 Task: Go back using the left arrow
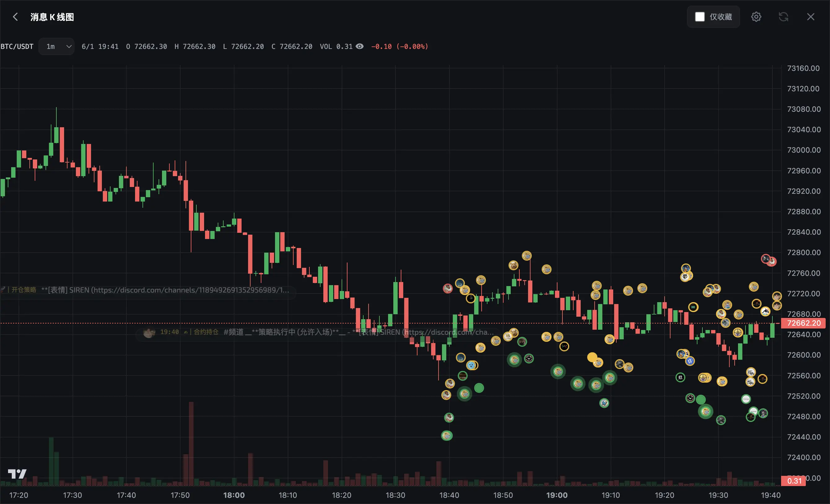click(15, 17)
